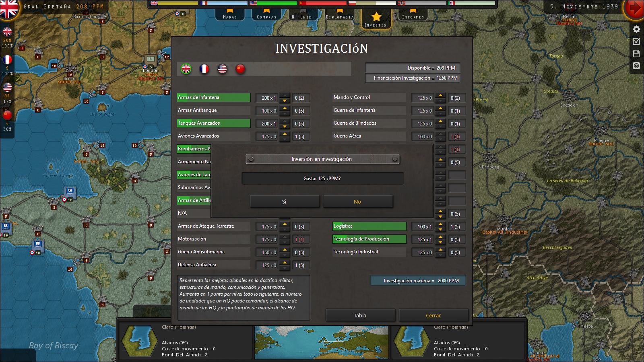Select the unit marked G near London
The image size is (644, 362).
pyautogui.click(x=150, y=60)
